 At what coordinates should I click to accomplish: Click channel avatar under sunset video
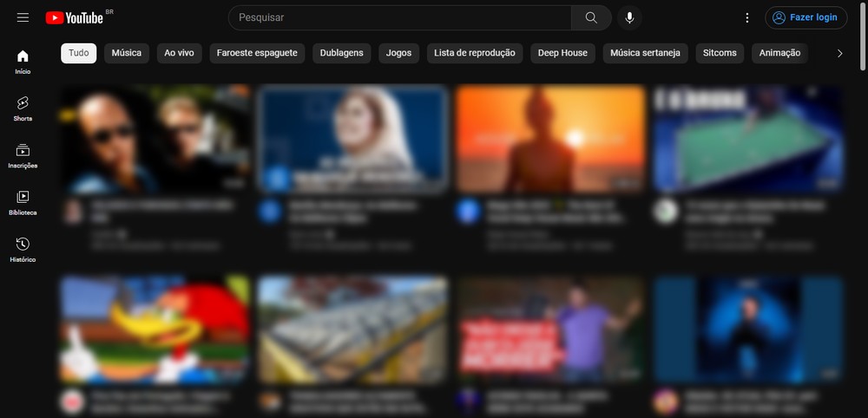coord(468,212)
